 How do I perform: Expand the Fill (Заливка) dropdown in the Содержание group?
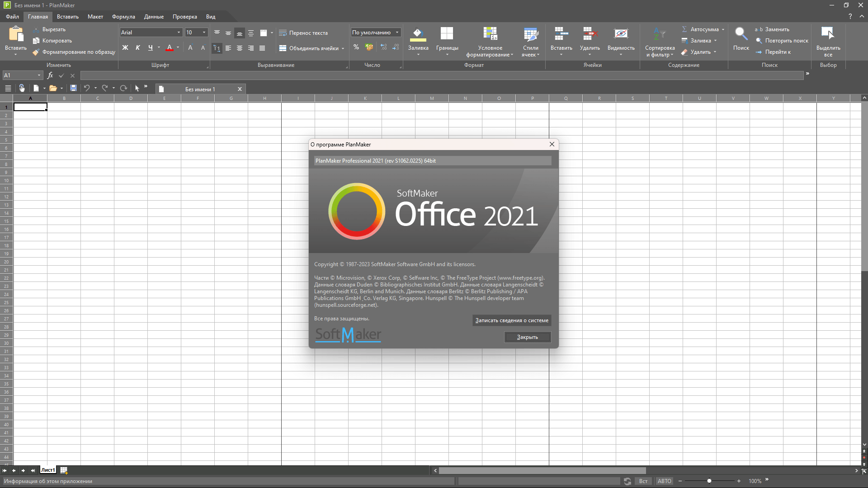(715, 41)
